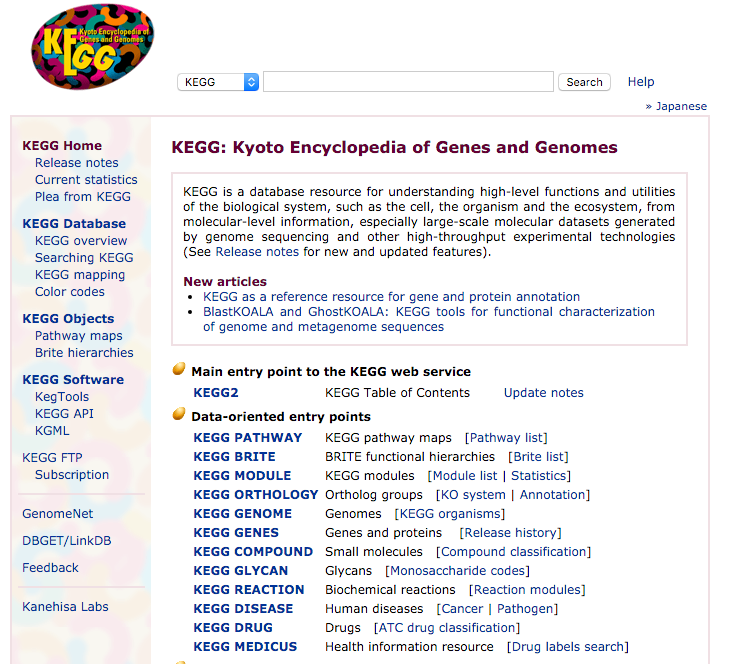This screenshot has width=732, height=664.
Task: Open Current statistics sidebar link
Action: [86, 180]
